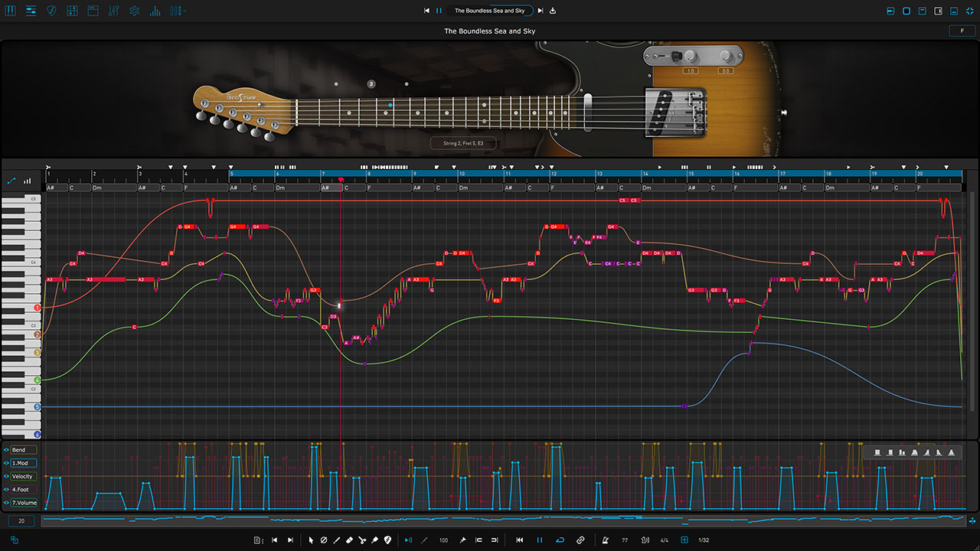The width and height of the screenshot is (980, 551).
Task: Rewind to start in bottom transport
Action: click(520, 540)
